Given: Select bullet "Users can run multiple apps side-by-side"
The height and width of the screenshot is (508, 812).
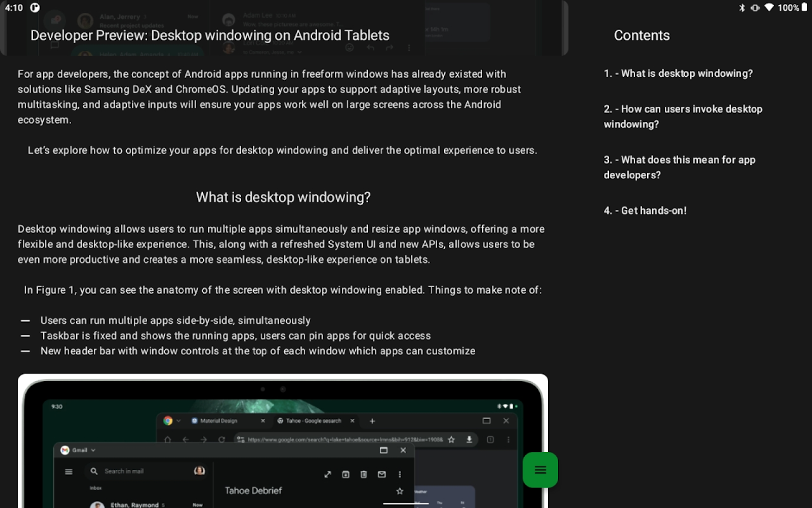Looking at the screenshot, I should [x=176, y=321].
